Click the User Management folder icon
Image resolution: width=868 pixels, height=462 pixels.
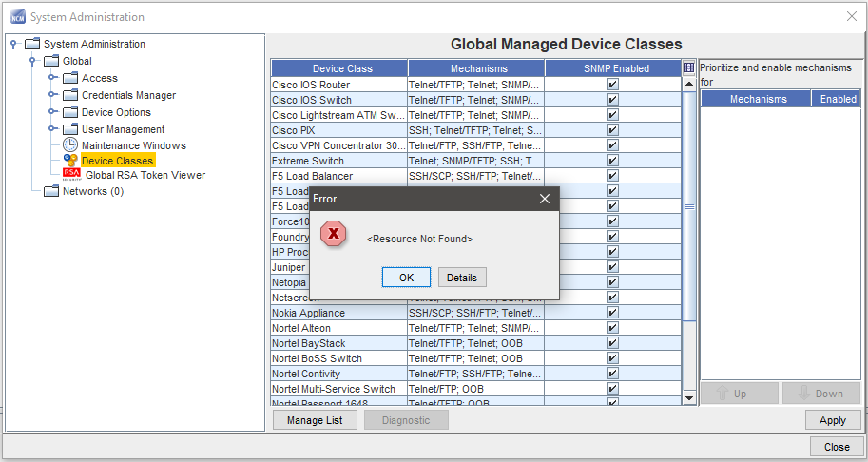pos(70,129)
